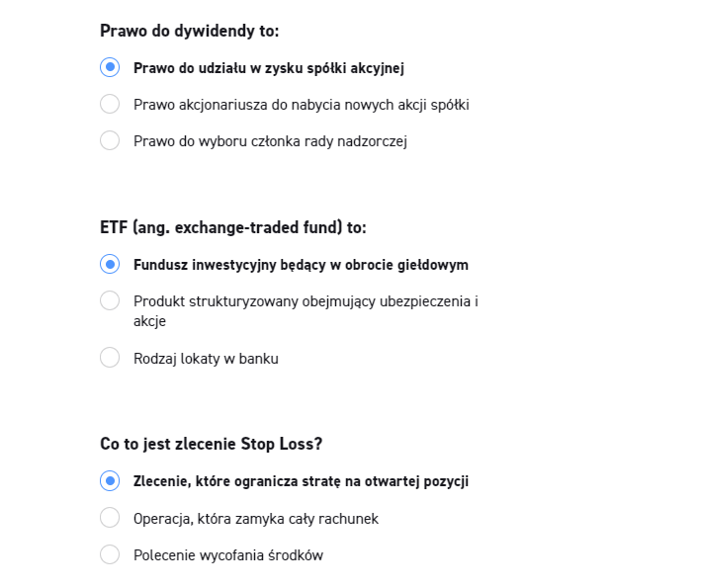
Task: Click the answer text 'Rodzaj lokaty w banku'
Action: (206, 359)
